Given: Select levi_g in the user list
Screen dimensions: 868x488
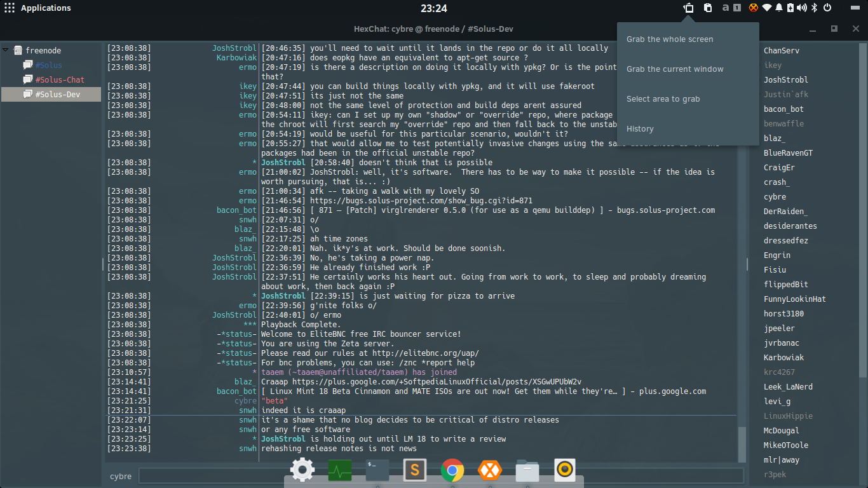Looking at the screenshot, I should (777, 401).
